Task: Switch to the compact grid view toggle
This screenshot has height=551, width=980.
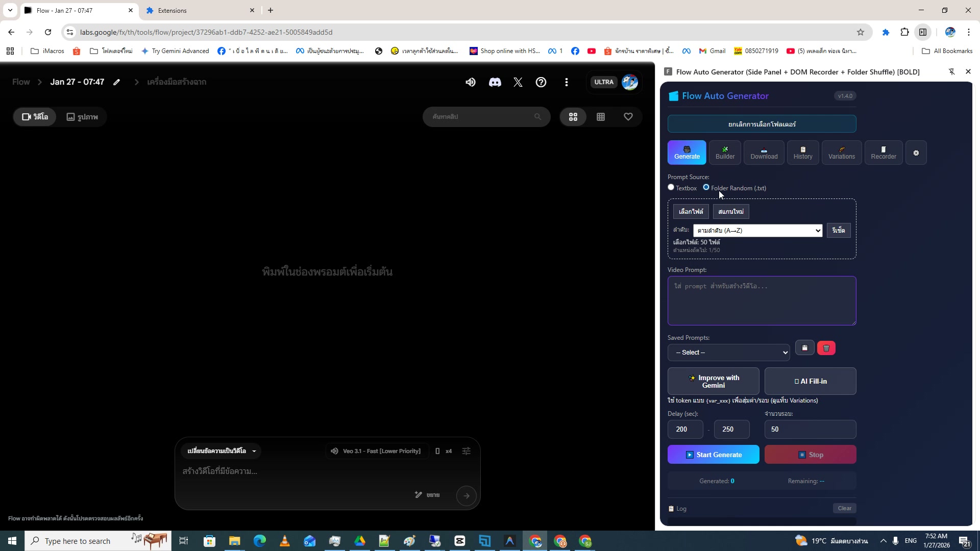Action: coord(601,117)
